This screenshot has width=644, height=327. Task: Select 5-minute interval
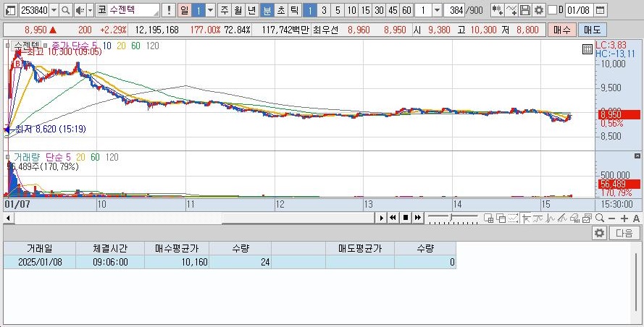[338, 10]
